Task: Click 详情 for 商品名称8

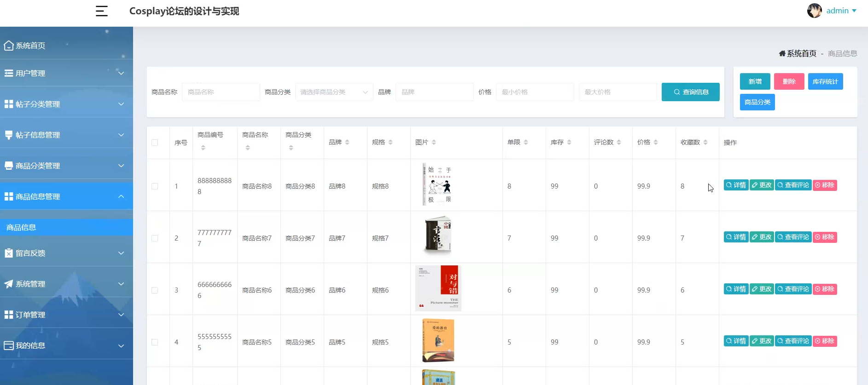Action: point(736,185)
